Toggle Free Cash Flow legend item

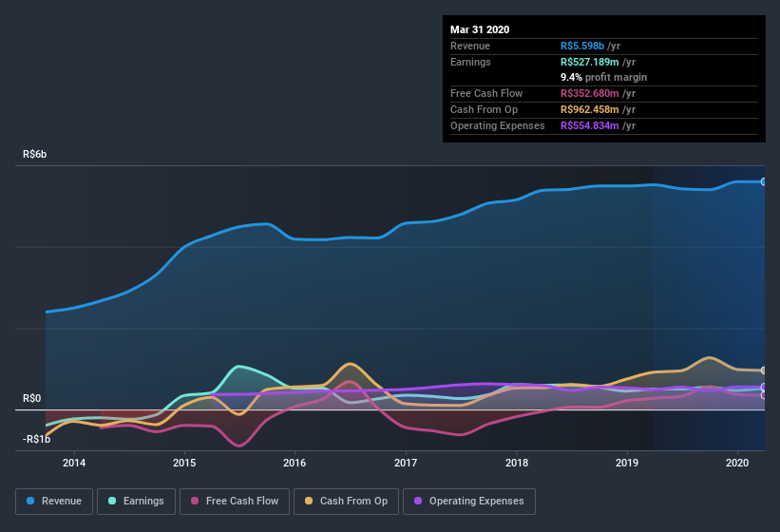point(237,501)
